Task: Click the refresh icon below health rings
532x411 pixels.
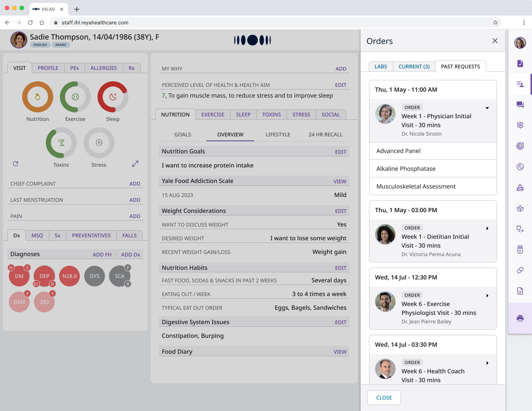Action: coord(16,164)
